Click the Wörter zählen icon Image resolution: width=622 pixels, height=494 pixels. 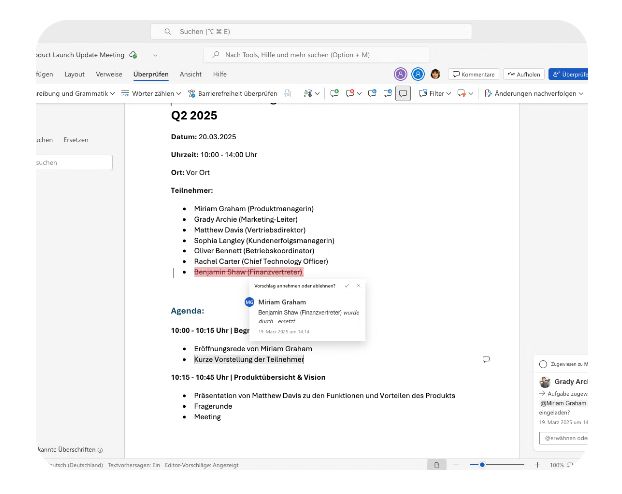pos(125,93)
